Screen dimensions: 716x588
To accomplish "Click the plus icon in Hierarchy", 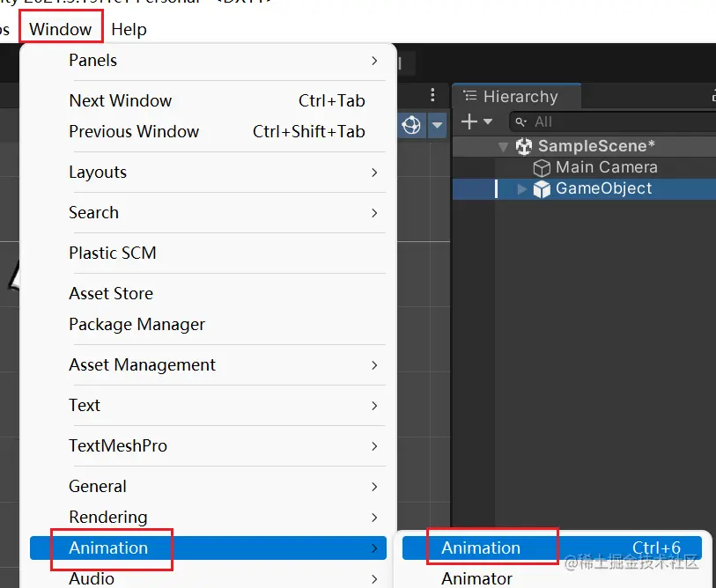I will (469, 121).
